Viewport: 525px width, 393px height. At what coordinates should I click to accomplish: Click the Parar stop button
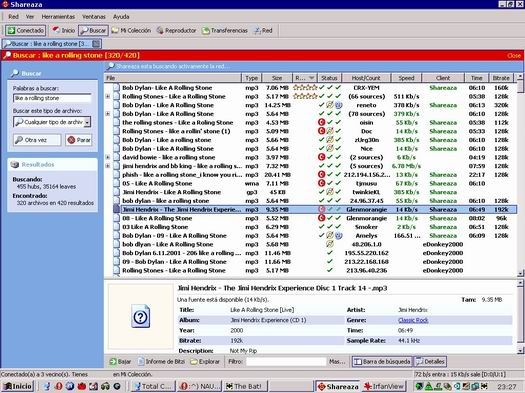[79, 140]
